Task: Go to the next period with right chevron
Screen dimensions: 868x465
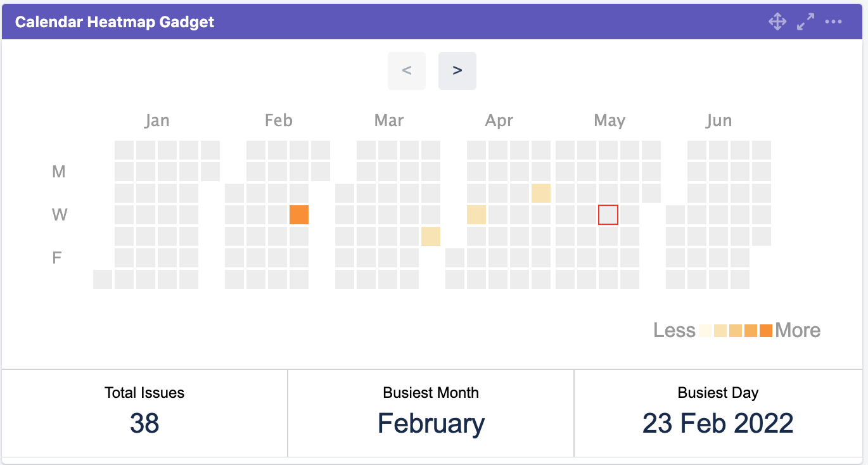Action: coord(457,71)
